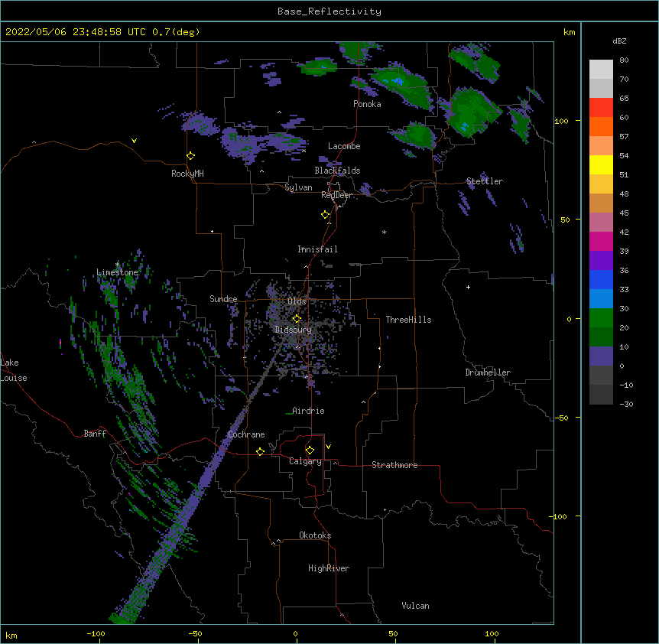Select the magenta 42 dBZ legend swatch
659x644 pixels.
[601, 241]
